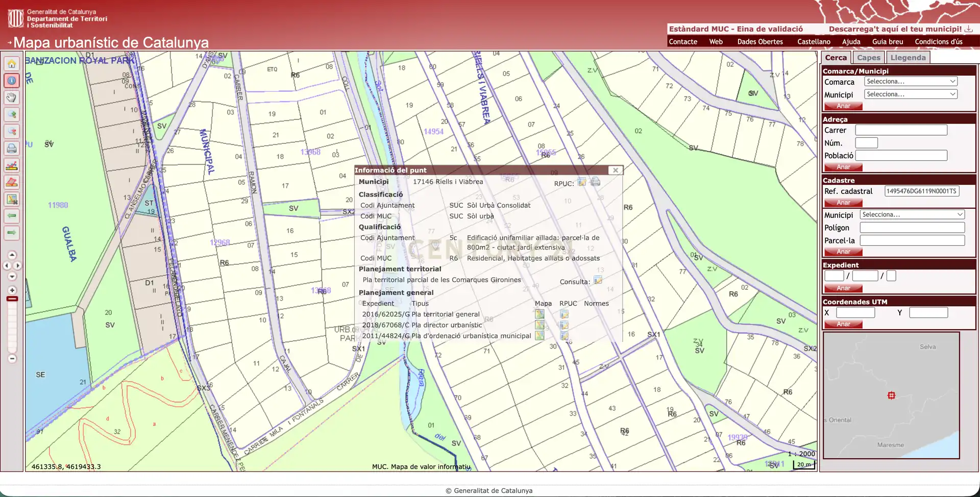Choose the zoom in magnifier tool
This screenshot has height=497, width=980.
[12, 114]
